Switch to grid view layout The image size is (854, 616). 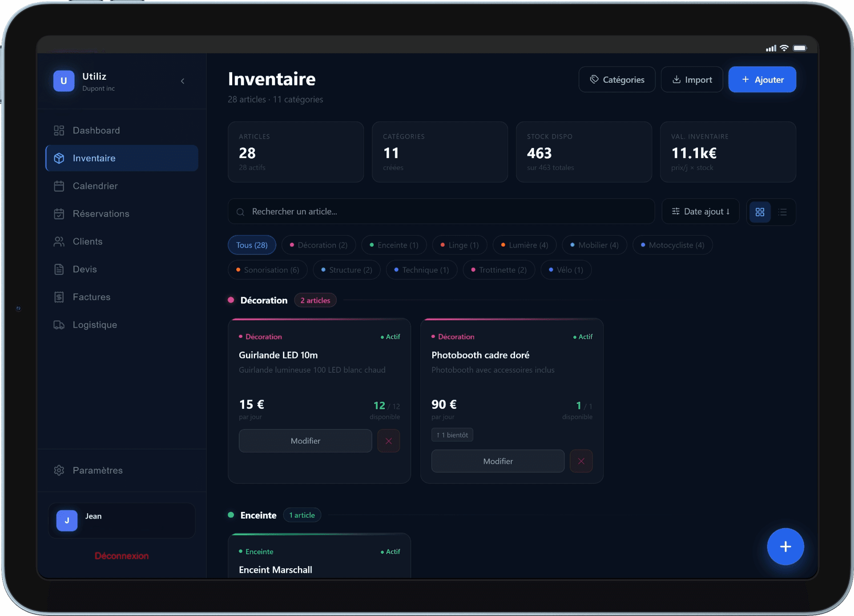760,212
